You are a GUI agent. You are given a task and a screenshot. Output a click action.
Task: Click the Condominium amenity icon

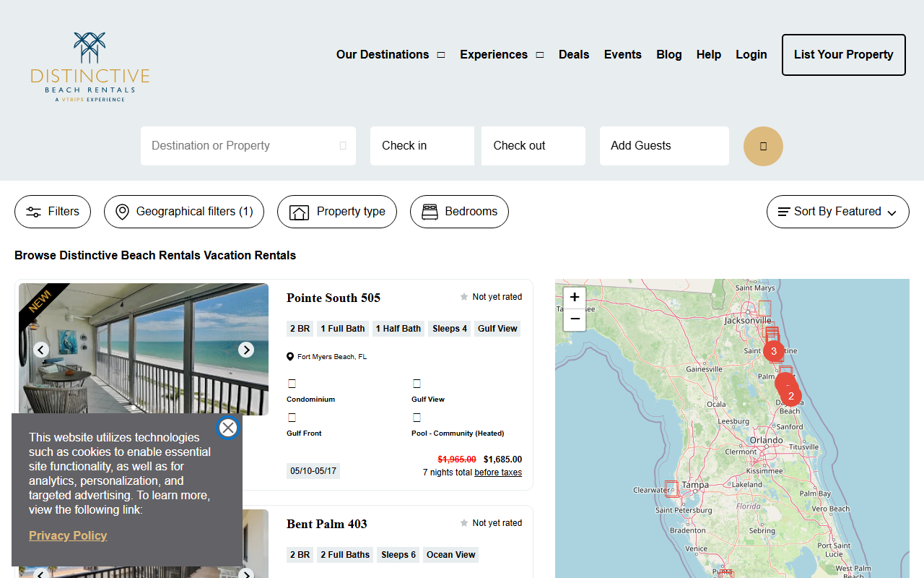tap(292, 384)
